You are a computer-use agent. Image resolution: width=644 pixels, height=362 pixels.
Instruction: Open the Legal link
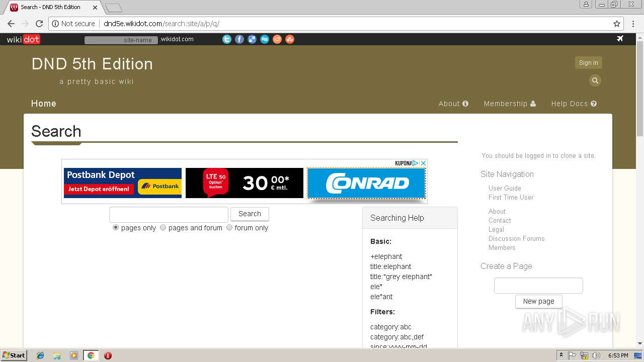tap(496, 229)
